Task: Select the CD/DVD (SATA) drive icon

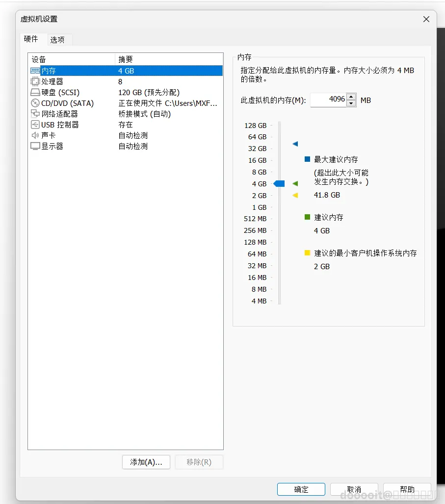Action: (36, 103)
